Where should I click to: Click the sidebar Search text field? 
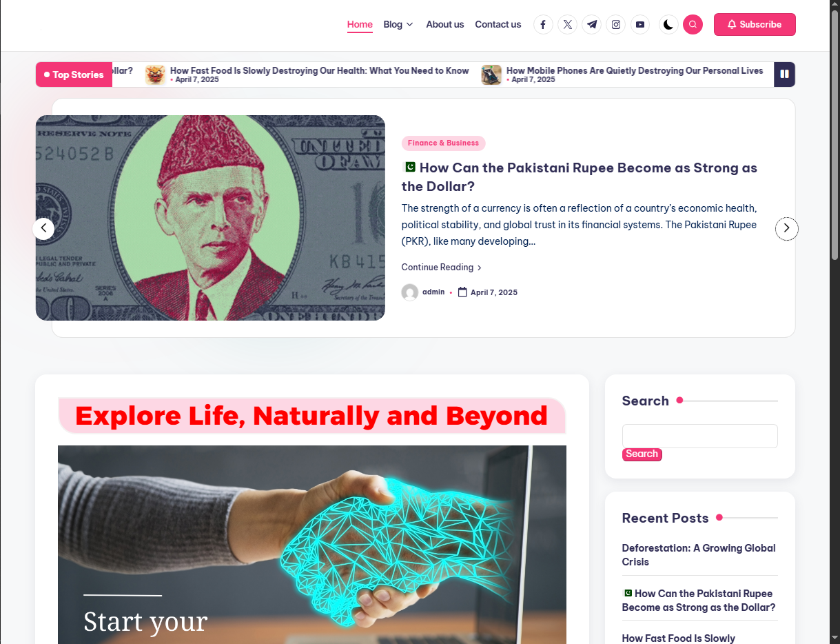pos(699,436)
